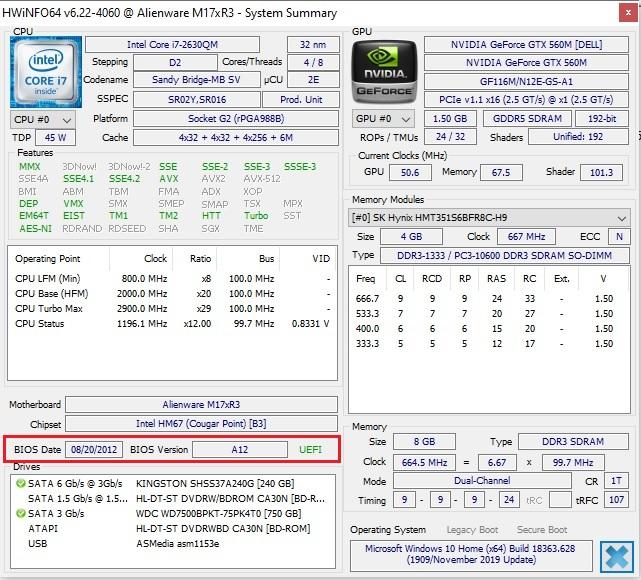Click the Unified: 192 shaders field
Viewport: 641px width, 580px height.
point(578,137)
